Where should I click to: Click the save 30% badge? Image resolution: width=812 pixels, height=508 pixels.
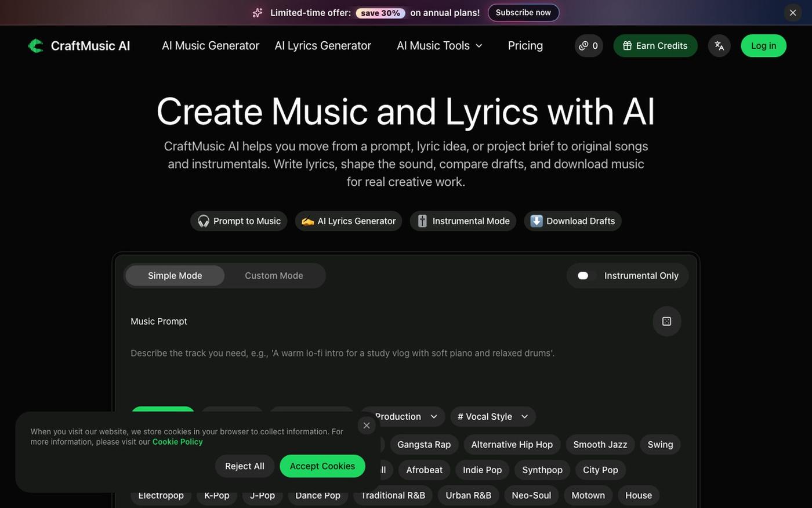[380, 13]
